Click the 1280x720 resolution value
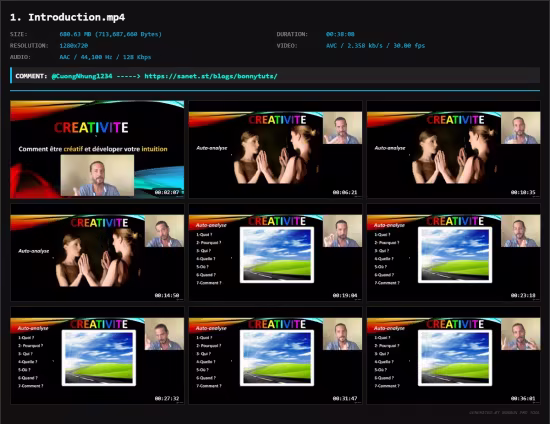Screen dimensions: 550x424 coord(74,46)
